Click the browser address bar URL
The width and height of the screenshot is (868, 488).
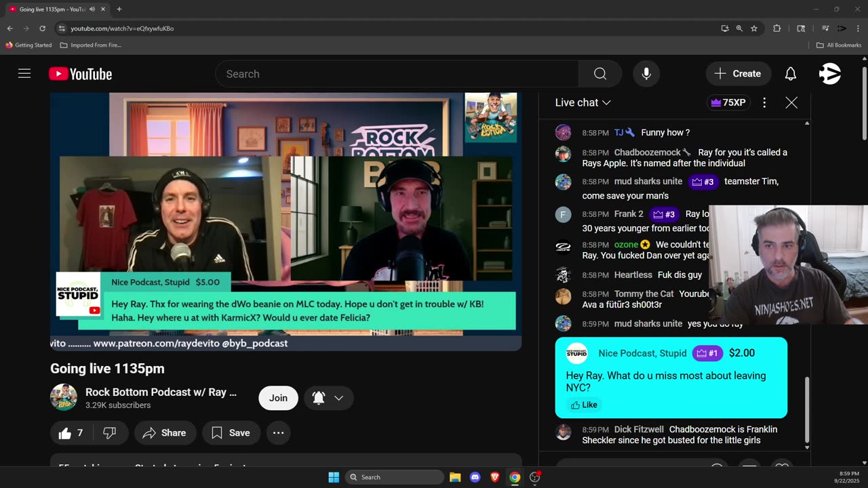coord(122,28)
